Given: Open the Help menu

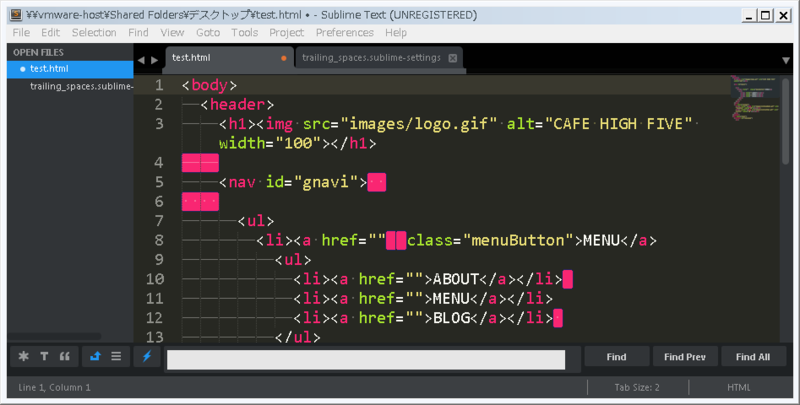Looking at the screenshot, I should (396, 33).
